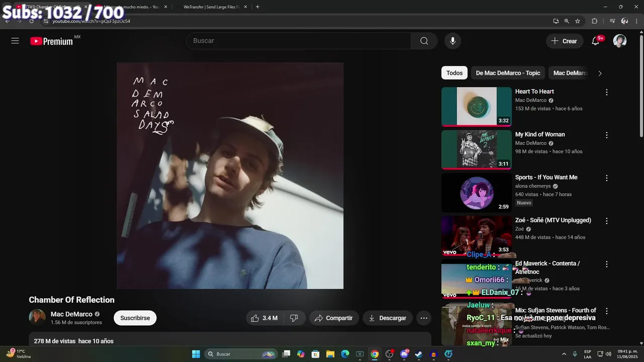Open Heart To Heart thumbnail

(x=476, y=107)
